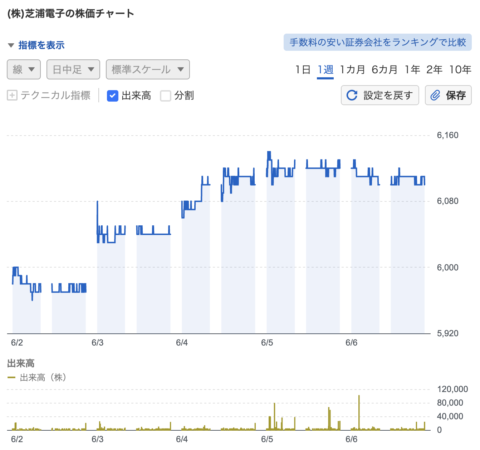Viewport: 480px width, 450px height.
Task: Select the 10年 time range tab
Action: pos(460,70)
